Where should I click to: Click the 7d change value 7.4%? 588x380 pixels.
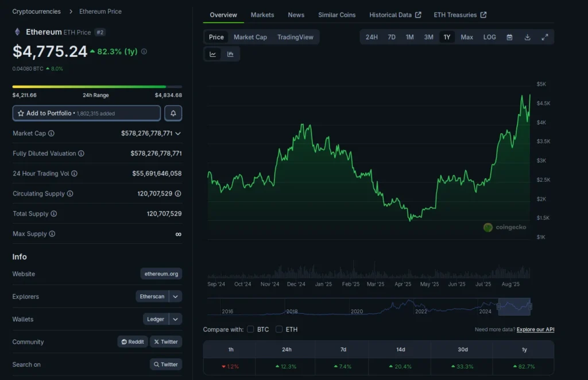(343, 366)
